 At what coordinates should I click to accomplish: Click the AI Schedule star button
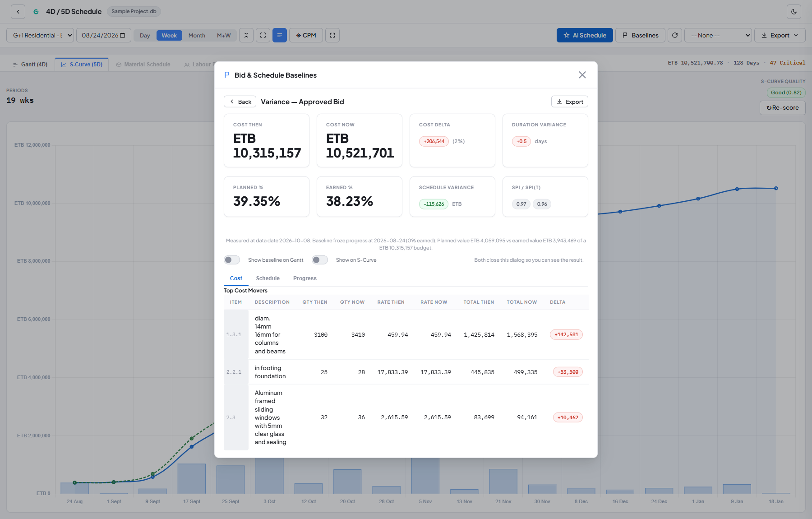pyautogui.click(x=585, y=35)
